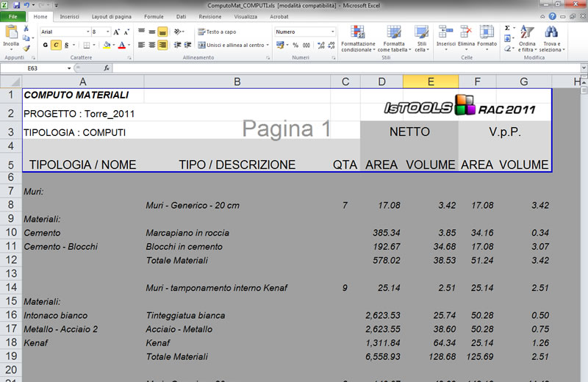The image size is (588, 382).
Task: Switch to the Revisione tab
Action: click(210, 16)
